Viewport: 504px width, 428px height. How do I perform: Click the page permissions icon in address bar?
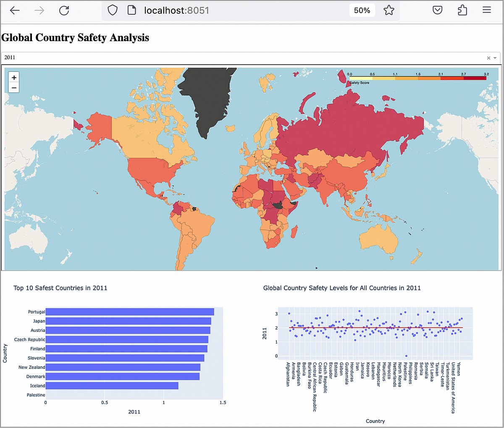pyautogui.click(x=131, y=10)
